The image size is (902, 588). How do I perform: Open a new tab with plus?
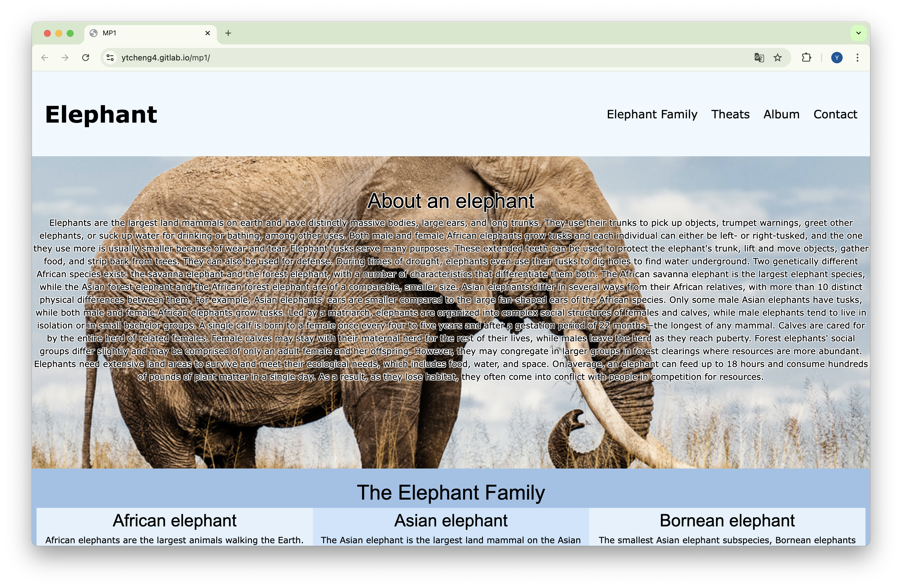click(x=228, y=33)
